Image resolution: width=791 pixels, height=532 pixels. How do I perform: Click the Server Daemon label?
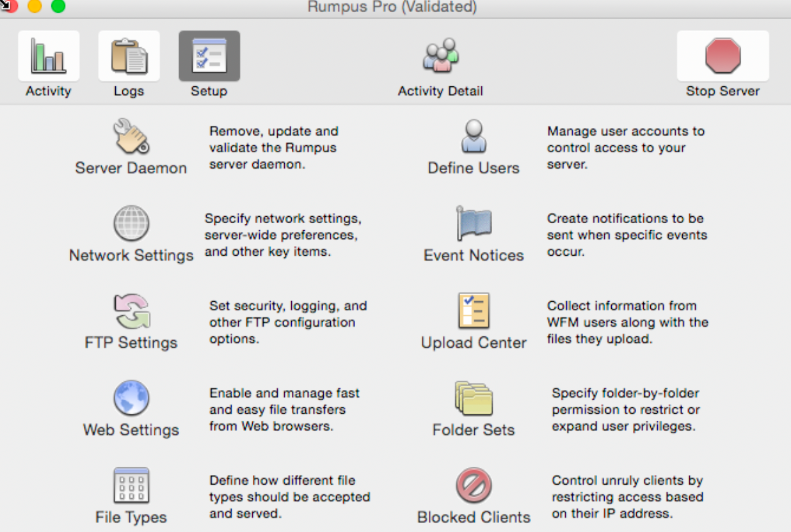[x=131, y=168]
